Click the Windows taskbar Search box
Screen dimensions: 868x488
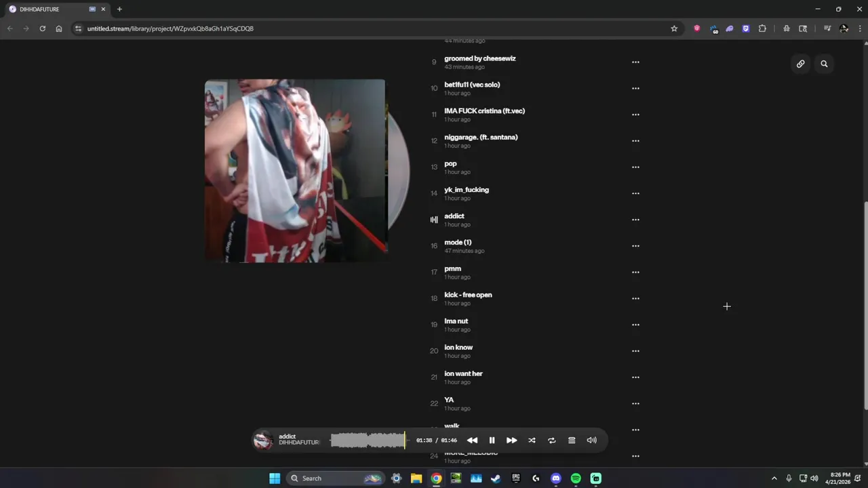335,479
